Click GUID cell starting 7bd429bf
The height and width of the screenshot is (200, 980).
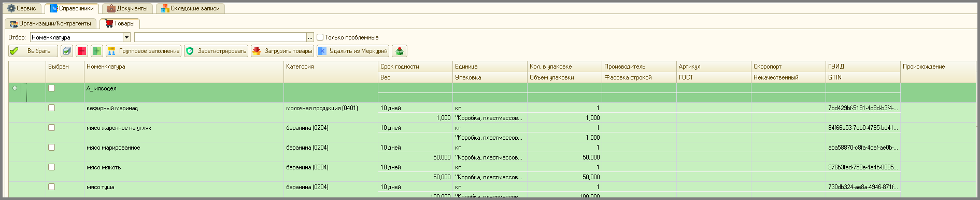click(x=863, y=108)
